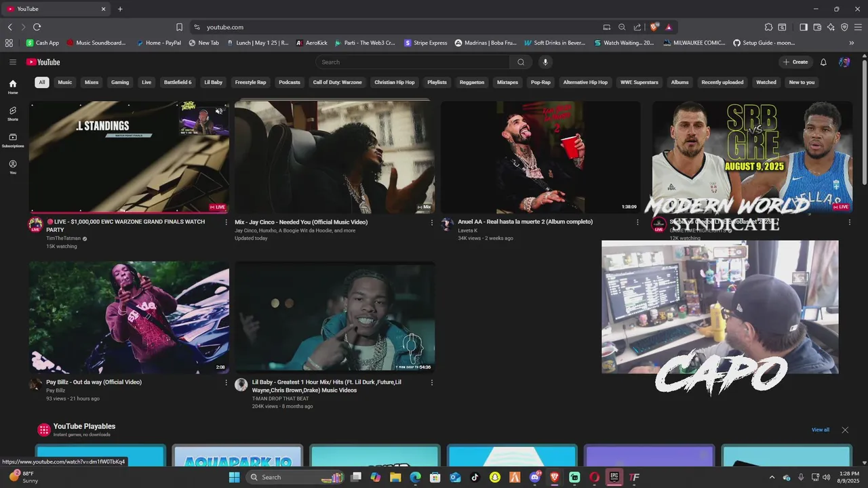The image size is (868, 488).
Task: Open the account avatar menu
Action: pos(844,62)
